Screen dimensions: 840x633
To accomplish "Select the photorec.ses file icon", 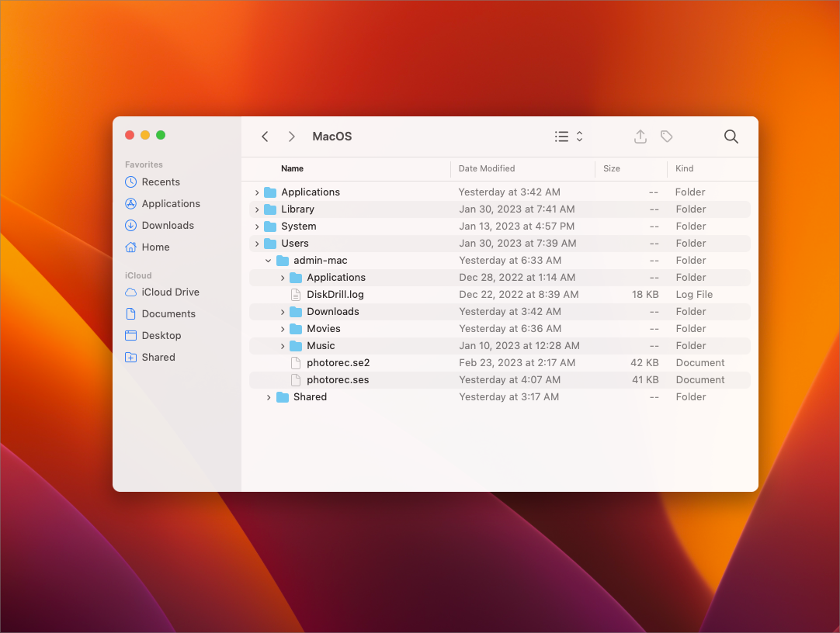I will coord(296,380).
